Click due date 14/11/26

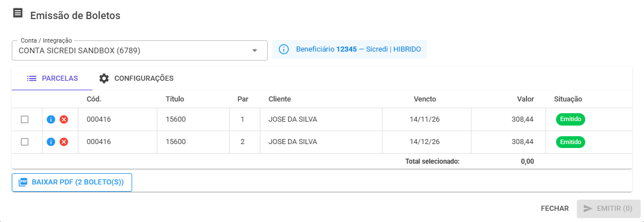coord(424,119)
